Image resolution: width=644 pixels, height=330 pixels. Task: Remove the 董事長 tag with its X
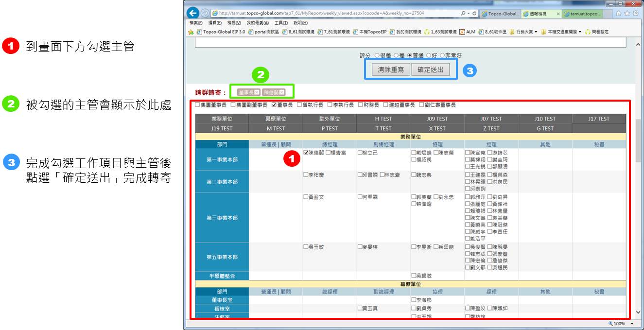tap(257, 92)
